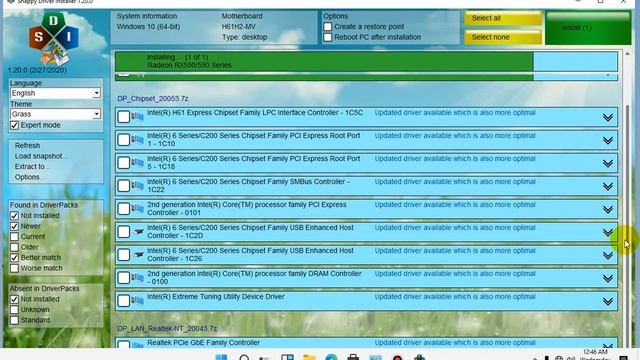Viewport: 640px width, 360px height.
Task: Click device icon of PCI Express Root Port 5 - 1C18
Action: [137, 163]
